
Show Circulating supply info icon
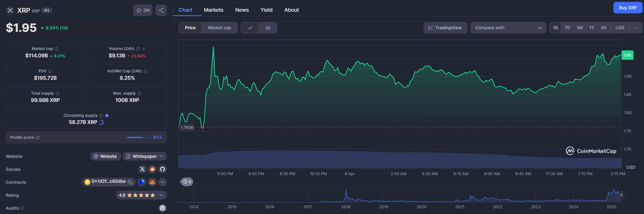point(101,116)
